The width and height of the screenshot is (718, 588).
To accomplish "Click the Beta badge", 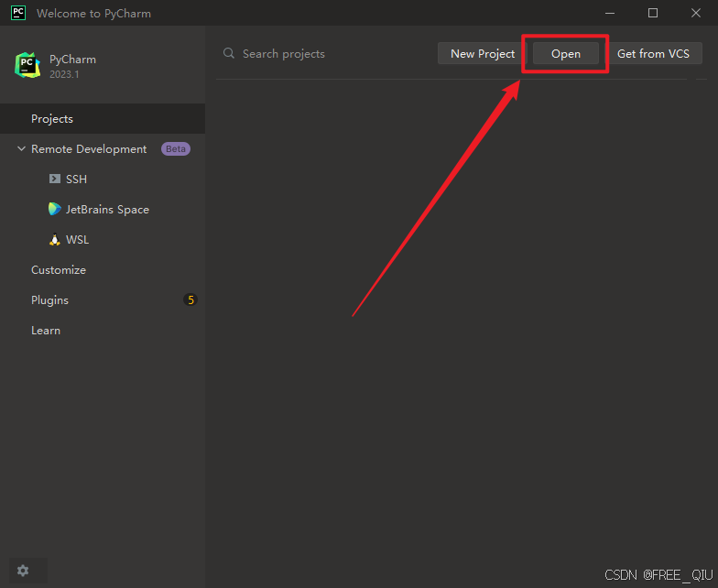I will (x=176, y=148).
